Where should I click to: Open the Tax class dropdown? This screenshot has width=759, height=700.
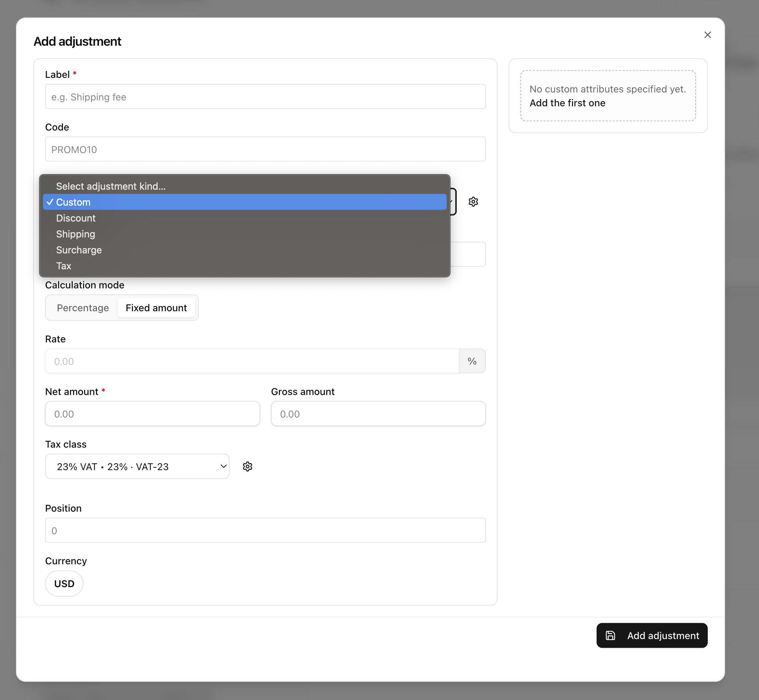coord(137,466)
